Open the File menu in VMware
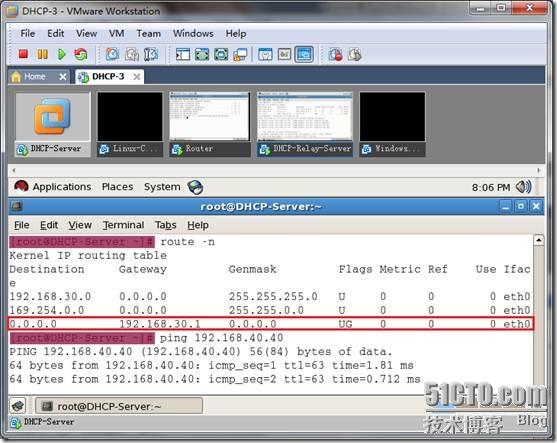 pos(28,33)
